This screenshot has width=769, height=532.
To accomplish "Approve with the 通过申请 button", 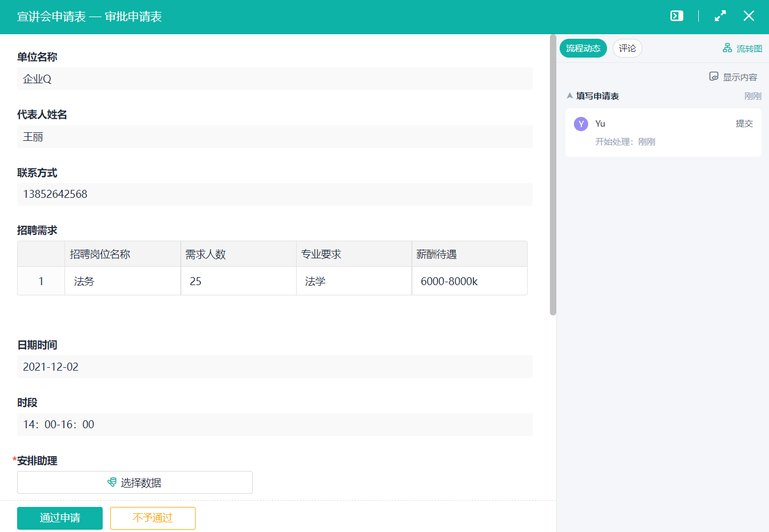I will click(60, 518).
